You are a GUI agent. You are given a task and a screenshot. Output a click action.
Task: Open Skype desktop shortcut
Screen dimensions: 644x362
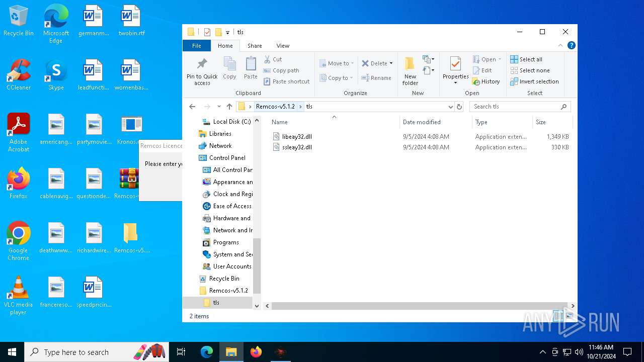click(56, 74)
